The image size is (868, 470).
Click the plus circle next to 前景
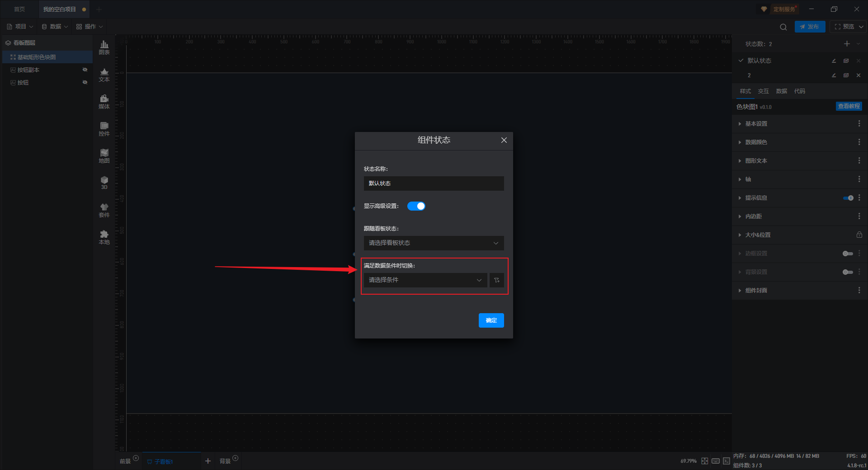pos(136,458)
